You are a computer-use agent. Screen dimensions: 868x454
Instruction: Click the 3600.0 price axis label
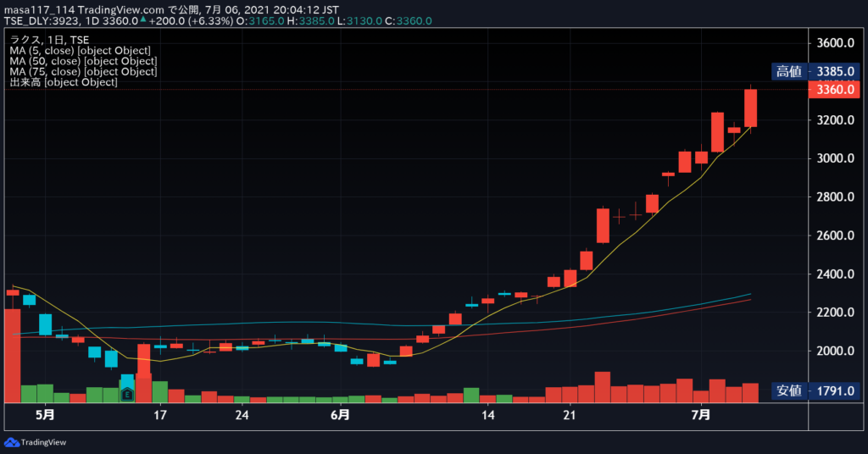click(x=835, y=43)
